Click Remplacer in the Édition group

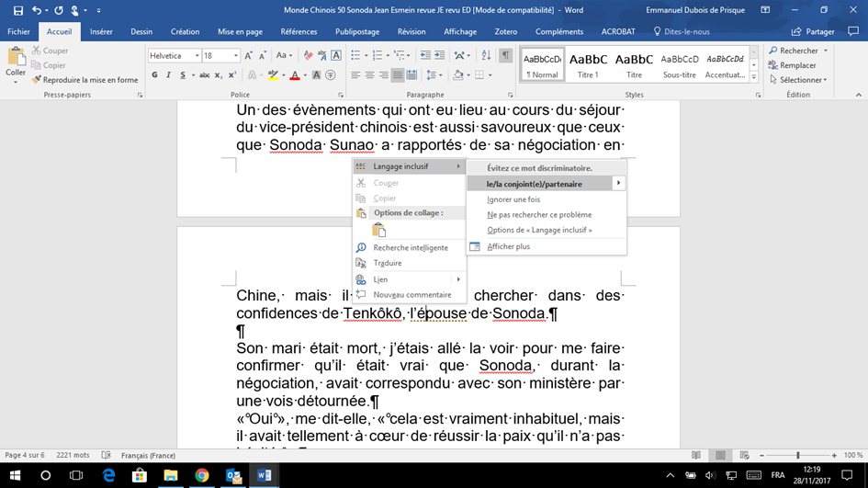coord(796,65)
